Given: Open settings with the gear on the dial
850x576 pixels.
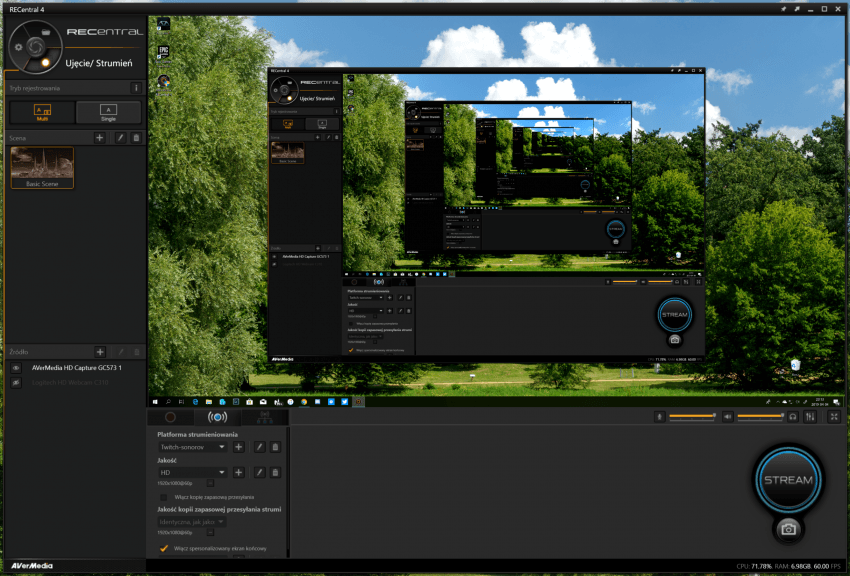Looking at the screenshot, I should pyautogui.click(x=18, y=47).
